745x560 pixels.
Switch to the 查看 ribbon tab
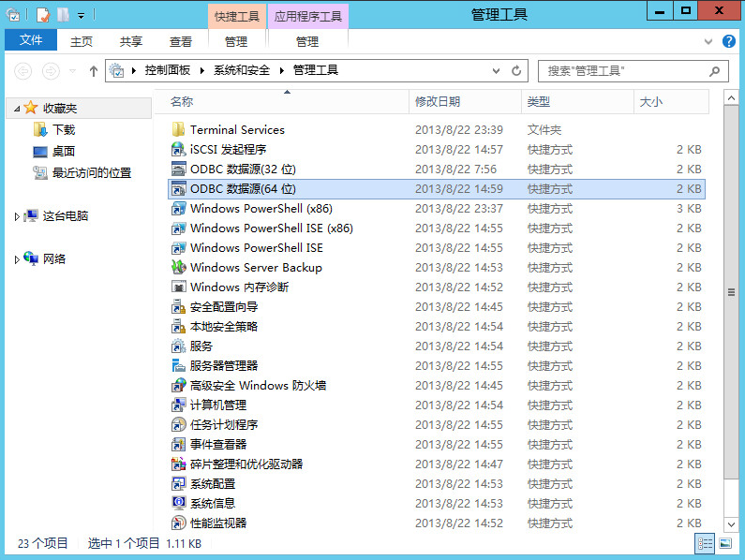[181, 42]
